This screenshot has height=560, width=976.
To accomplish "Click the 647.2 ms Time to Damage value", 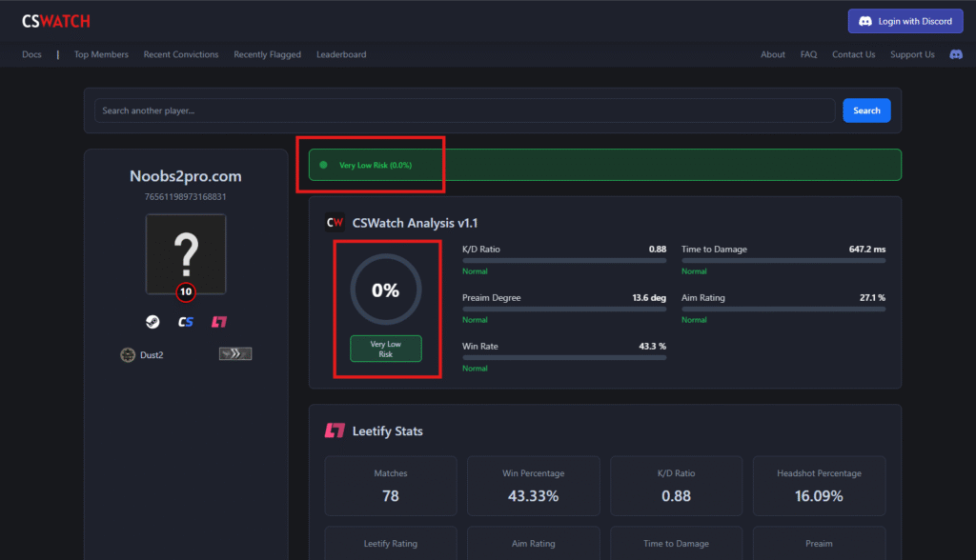I will pyautogui.click(x=867, y=249).
